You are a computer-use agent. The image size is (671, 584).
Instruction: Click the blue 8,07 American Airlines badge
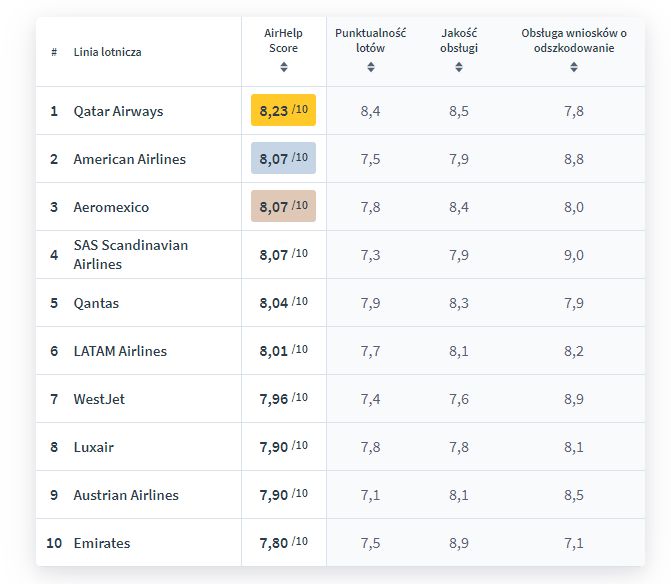[x=284, y=159]
